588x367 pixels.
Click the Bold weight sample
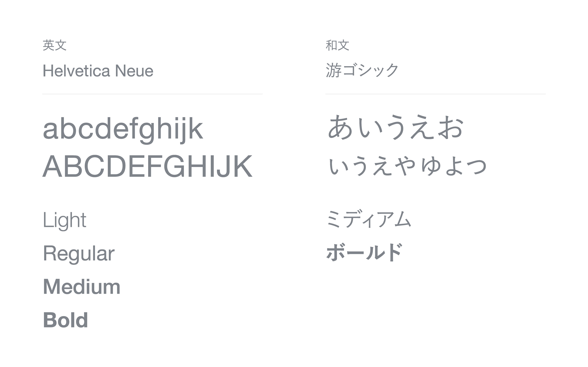pyautogui.click(x=65, y=320)
